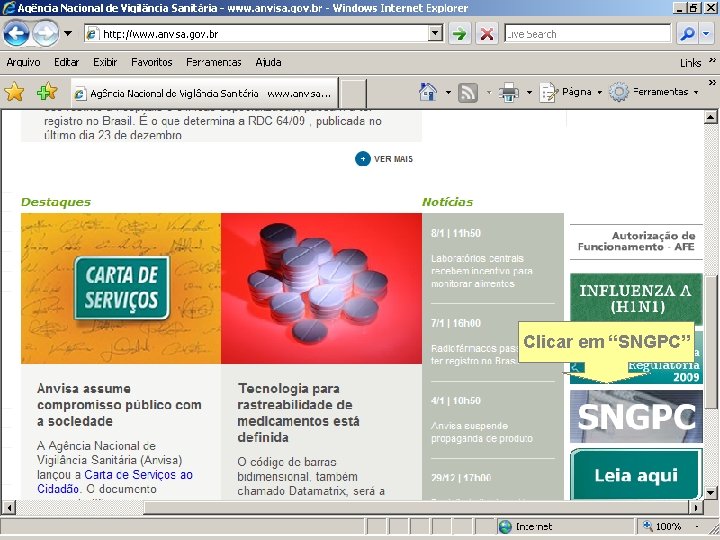
Task: Expand the Home button dropdown arrow
Action: tap(448, 92)
